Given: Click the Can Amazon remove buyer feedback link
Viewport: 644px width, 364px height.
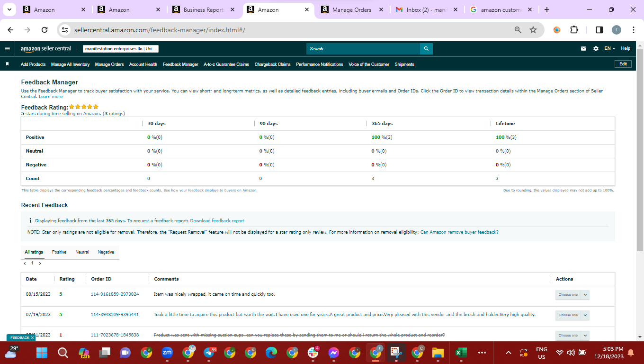Looking at the screenshot, I should click(459, 232).
